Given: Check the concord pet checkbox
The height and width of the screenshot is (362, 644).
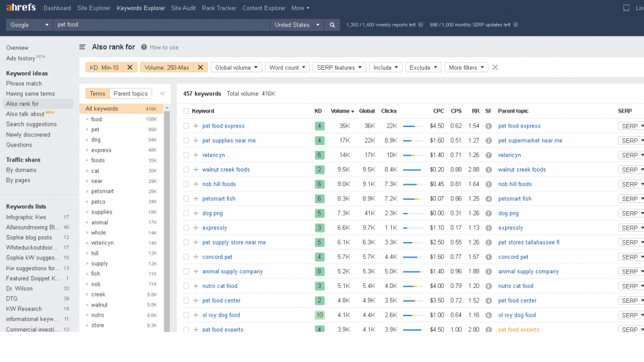Looking at the screenshot, I should coord(186,257).
